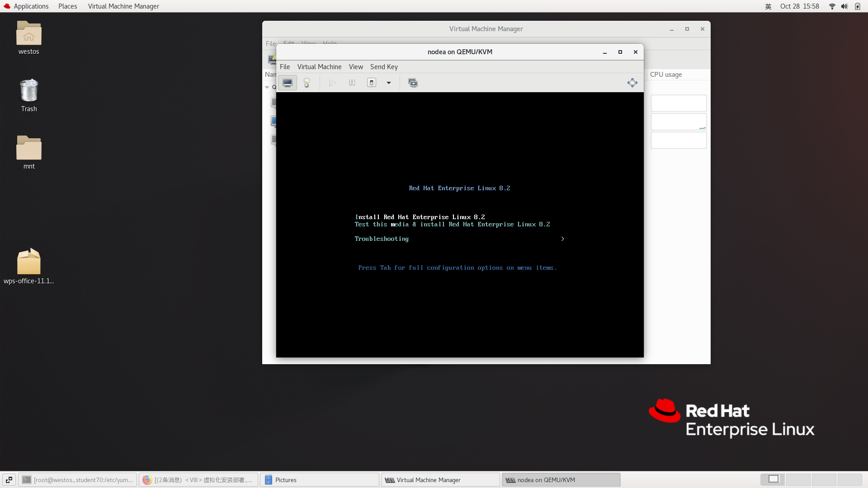The image size is (868, 488).
Task: Minimize the nodea on QEMU/KVM window
Action: tap(605, 52)
